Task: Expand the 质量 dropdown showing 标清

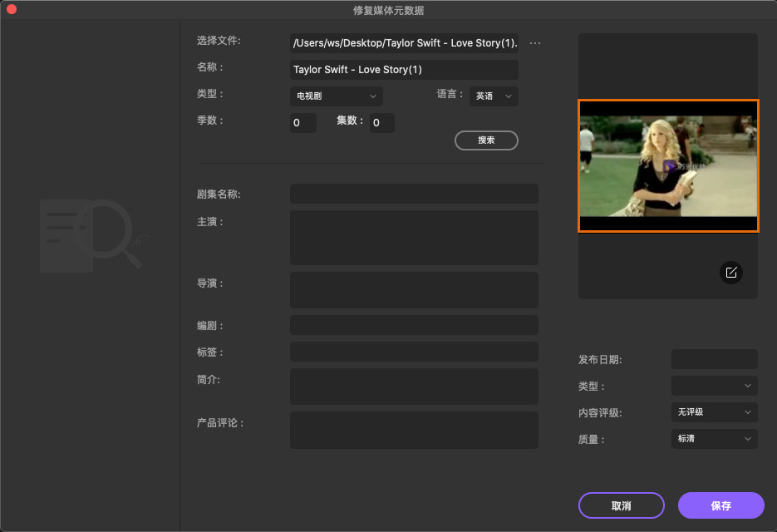Action: pos(714,439)
